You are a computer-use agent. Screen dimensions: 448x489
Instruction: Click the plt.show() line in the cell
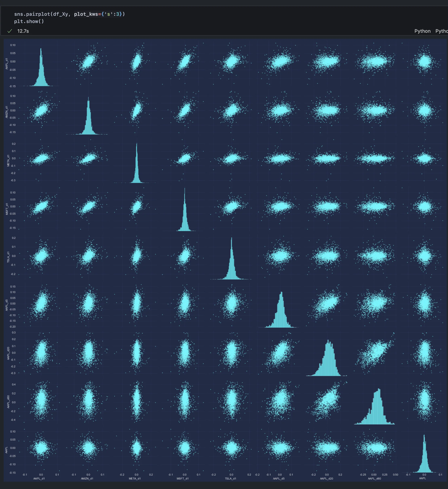click(29, 21)
